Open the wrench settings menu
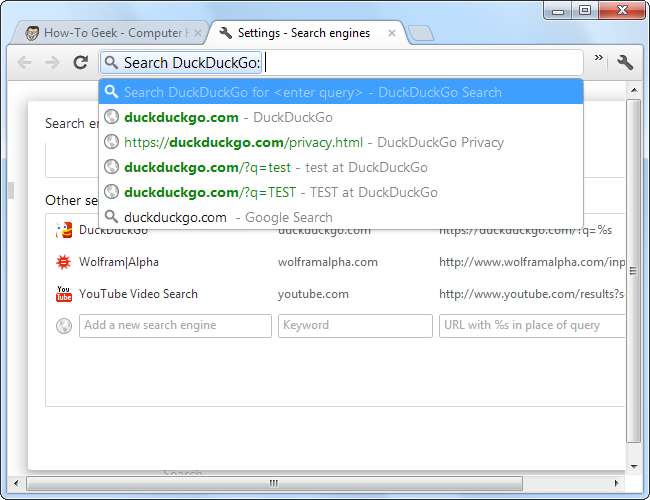 626,63
